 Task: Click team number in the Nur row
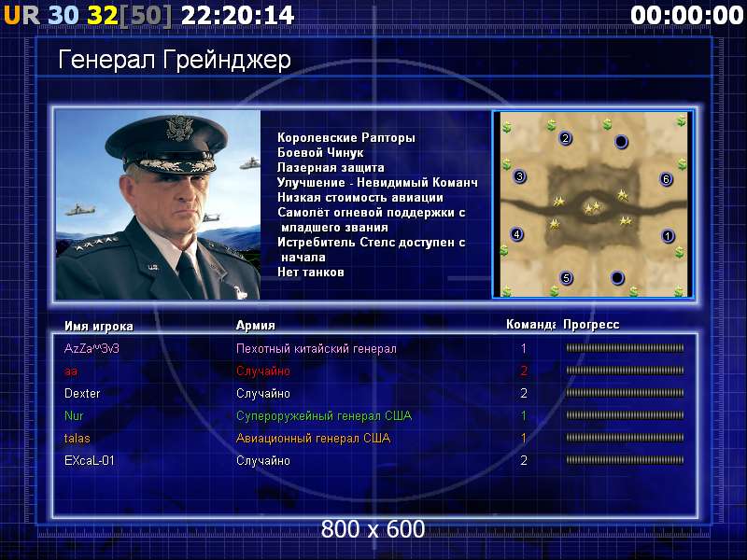tap(524, 415)
